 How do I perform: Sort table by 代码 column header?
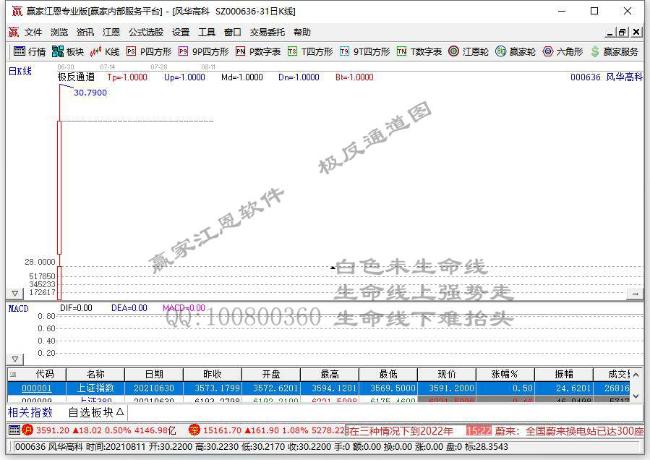(x=44, y=374)
